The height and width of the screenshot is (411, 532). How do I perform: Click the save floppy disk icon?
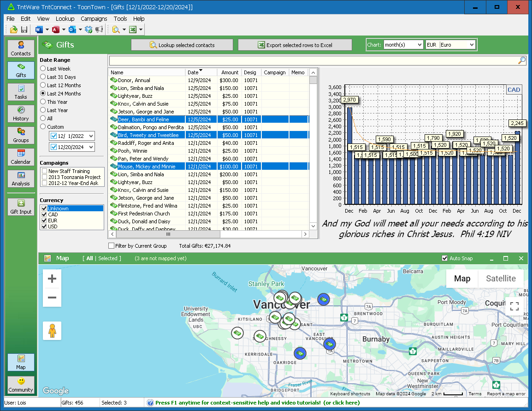coord(24,30)
